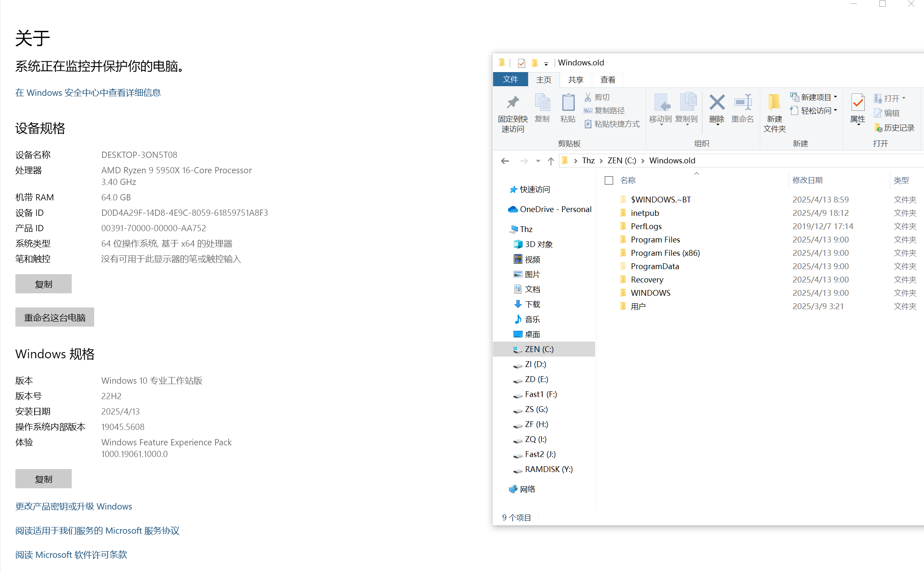The height and width of the screenshot is (572, 924).
Task: Select the $WINDOWS.~BT folder
Action: pyautogui.click(x=661, y=200)
